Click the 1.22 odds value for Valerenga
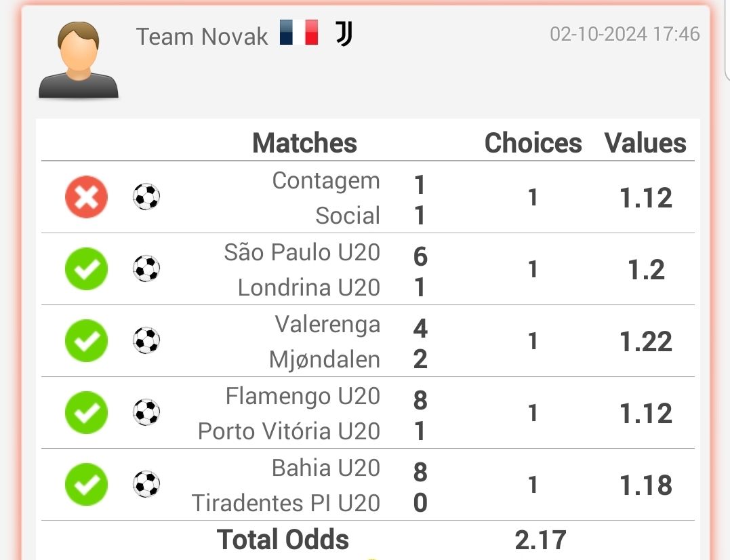The image size is (730, 560). click(646, 341)
